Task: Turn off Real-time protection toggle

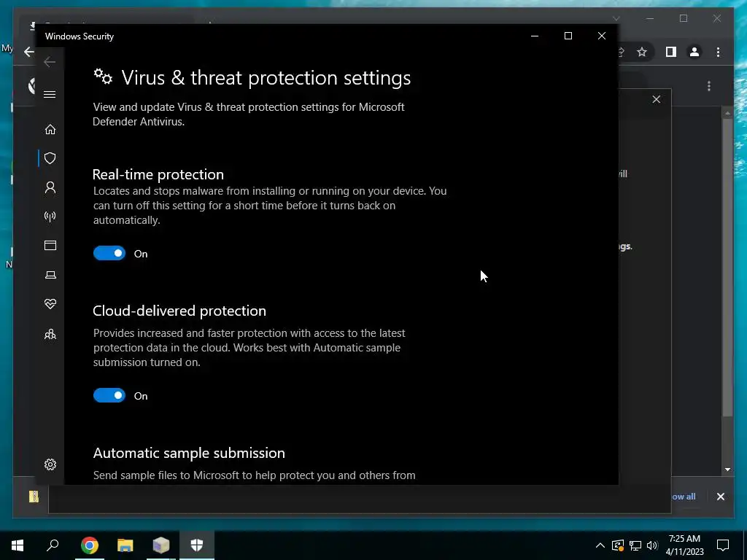Action: (x=109, y=253)
